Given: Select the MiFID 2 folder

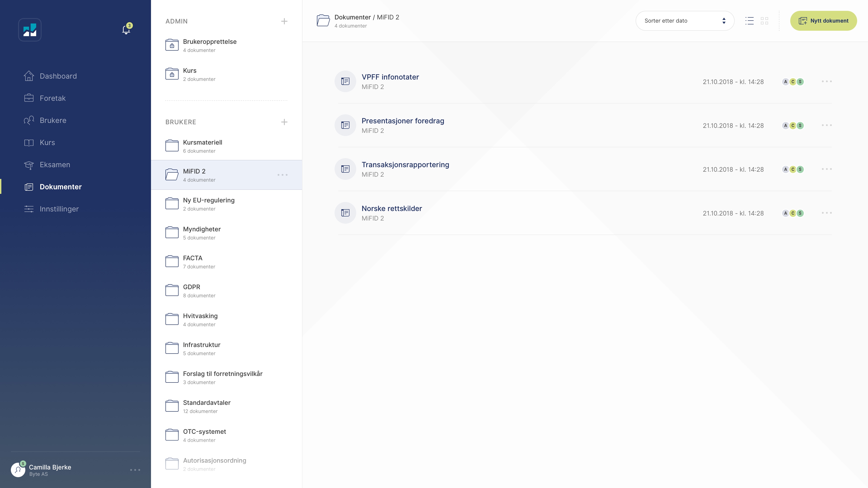Looking at the screenshot, I should [x=226, y=175].
